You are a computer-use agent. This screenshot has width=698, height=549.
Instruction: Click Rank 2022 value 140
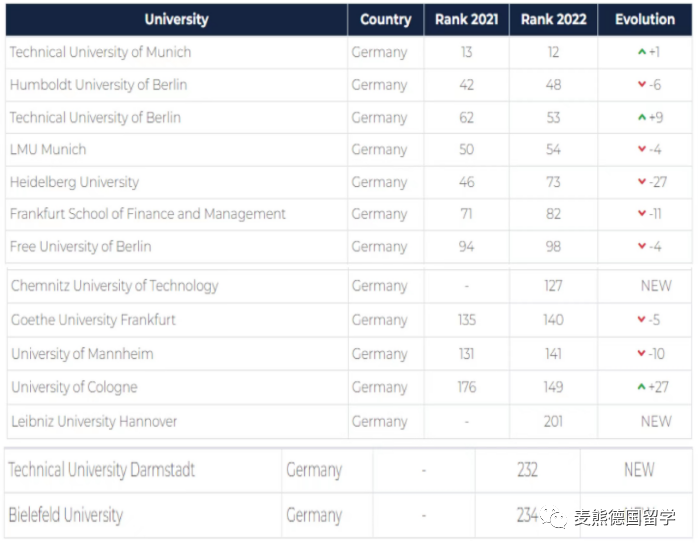pyautogui.click(x=553, y=320)
